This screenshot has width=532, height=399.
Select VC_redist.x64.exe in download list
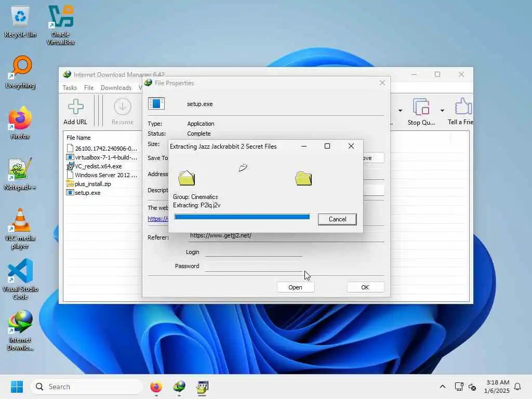102,166
